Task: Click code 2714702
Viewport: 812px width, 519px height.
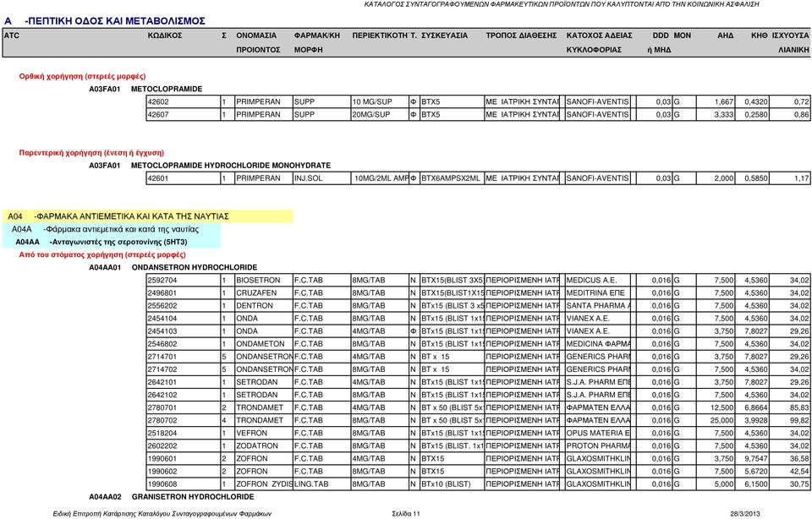Action: [x=162, y=369]
